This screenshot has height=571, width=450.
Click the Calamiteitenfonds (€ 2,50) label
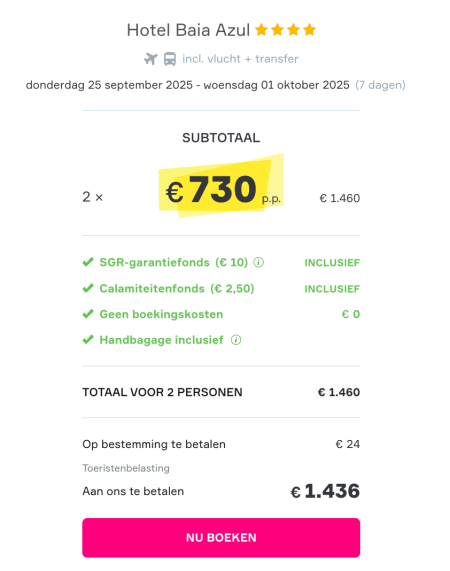point(177,288)
